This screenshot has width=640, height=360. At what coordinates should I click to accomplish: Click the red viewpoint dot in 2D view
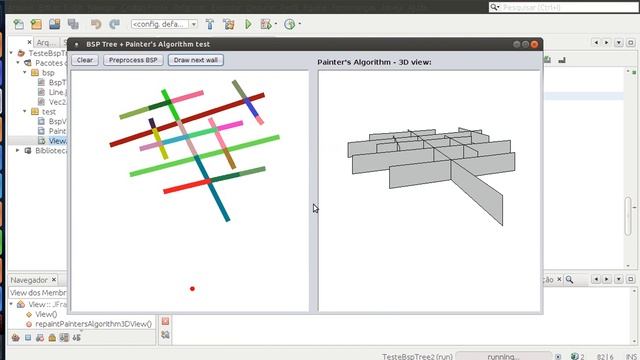pyautogui.click(x=192, y=289)
